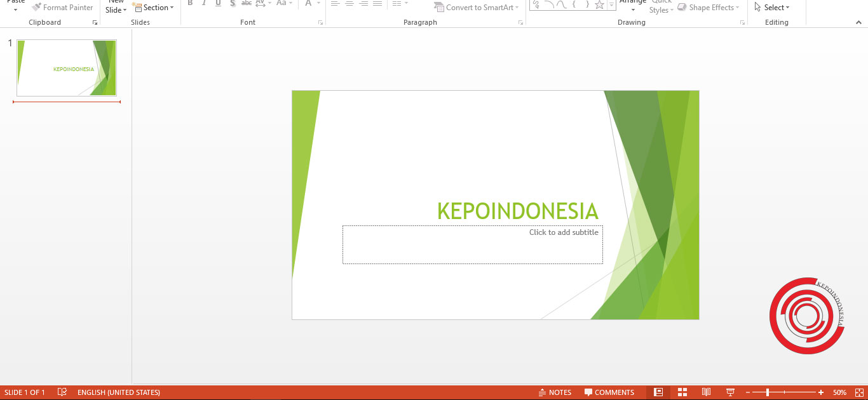Open the Arrange dropdown
The width and height of the screenshot is (868, 400).
(633, 5)
